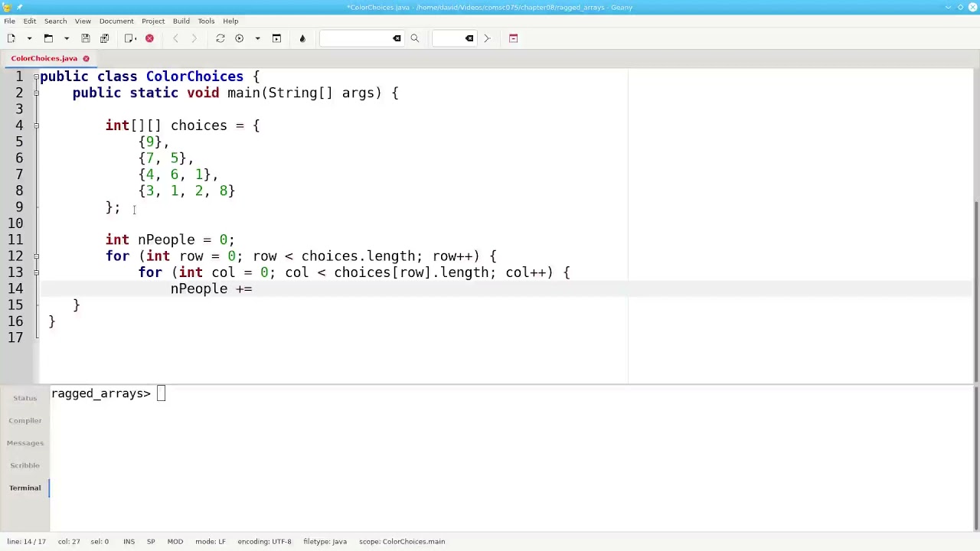980x551 pixels.
Task: Create a new file with toolbar icon
Action: tap(11, 38)
